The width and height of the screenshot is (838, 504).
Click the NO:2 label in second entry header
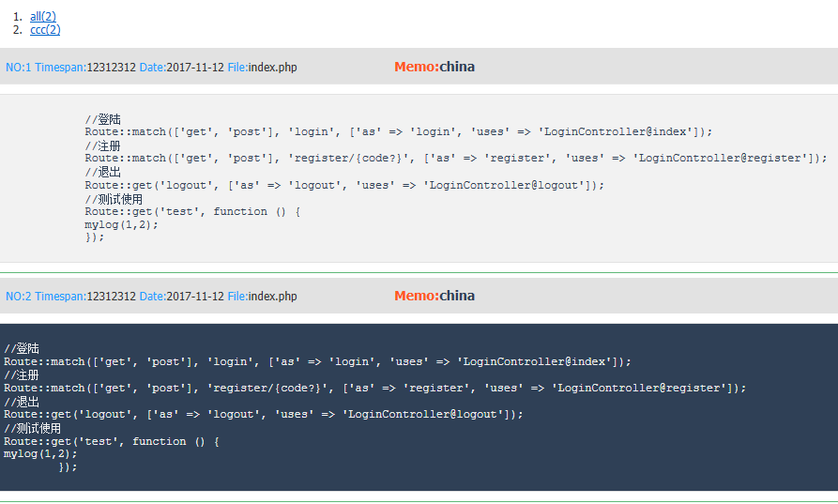coord(18,297)
